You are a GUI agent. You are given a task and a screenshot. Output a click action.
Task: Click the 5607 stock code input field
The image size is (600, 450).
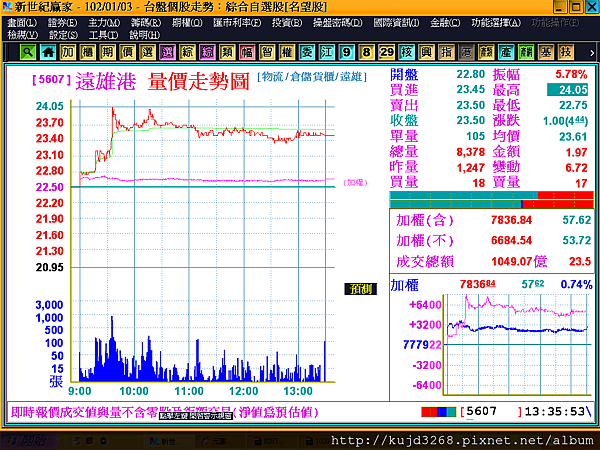[492, 412]
